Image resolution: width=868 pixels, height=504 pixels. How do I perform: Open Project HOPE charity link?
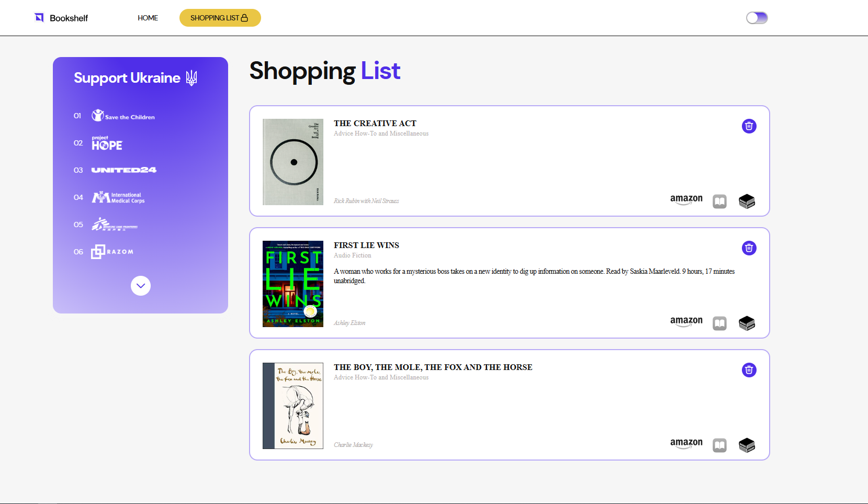(x=107, y=143)
